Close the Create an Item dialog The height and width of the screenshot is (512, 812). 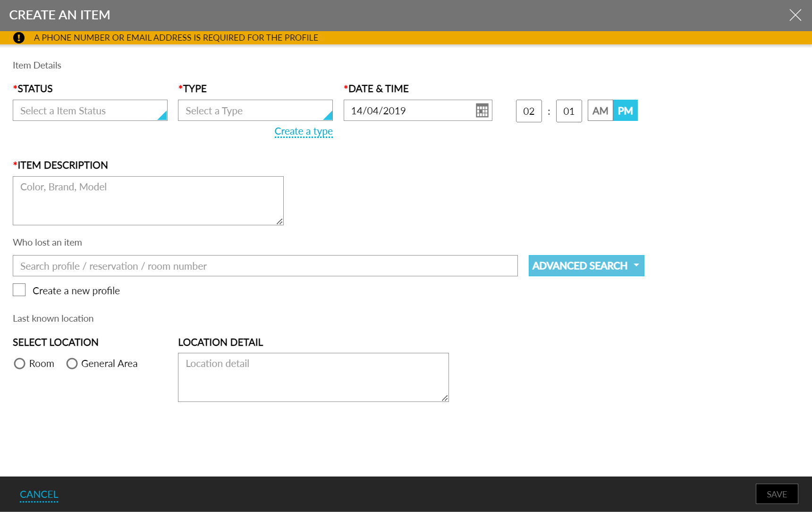(x=796, y=15)
